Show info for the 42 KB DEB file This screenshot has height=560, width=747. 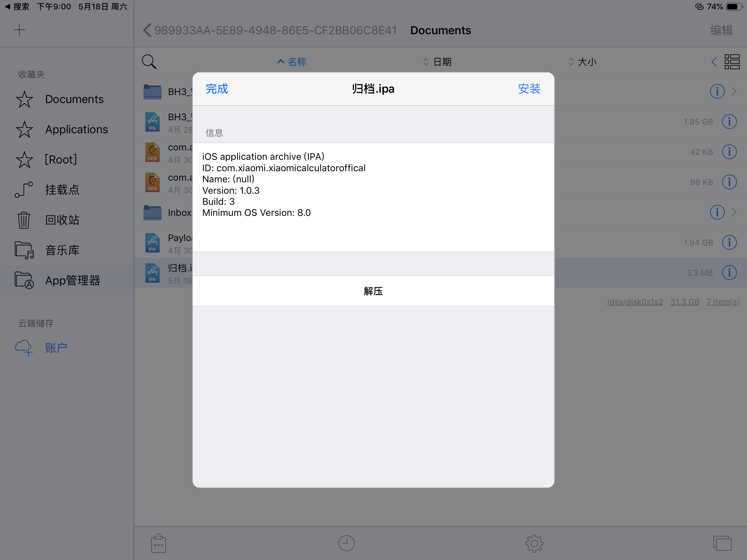(729, 152)
